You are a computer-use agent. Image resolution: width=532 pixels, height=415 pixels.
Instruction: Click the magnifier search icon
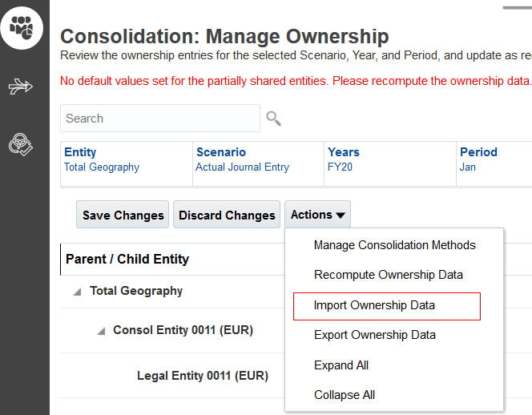pos(274,119)
